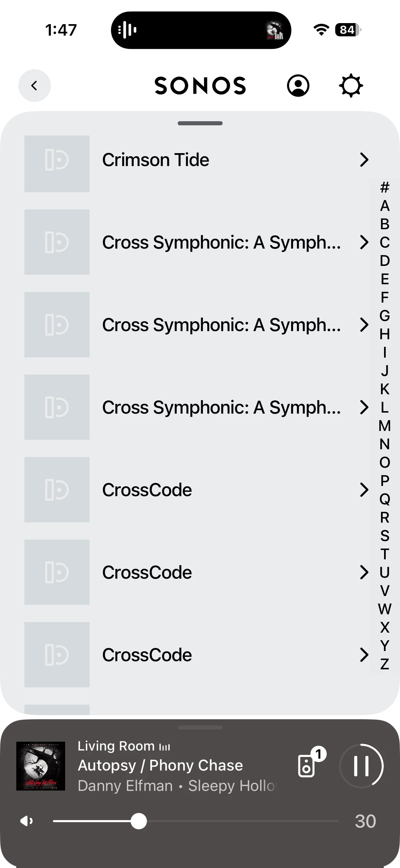Open the settings gear icon
The width and height of the screenshot is (400, 868).
pos(351,86)
